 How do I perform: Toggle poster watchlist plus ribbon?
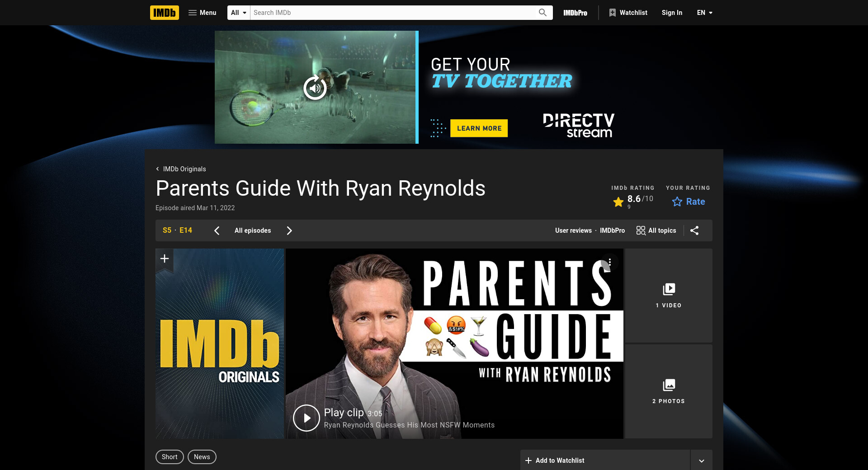tap(165, 258)
